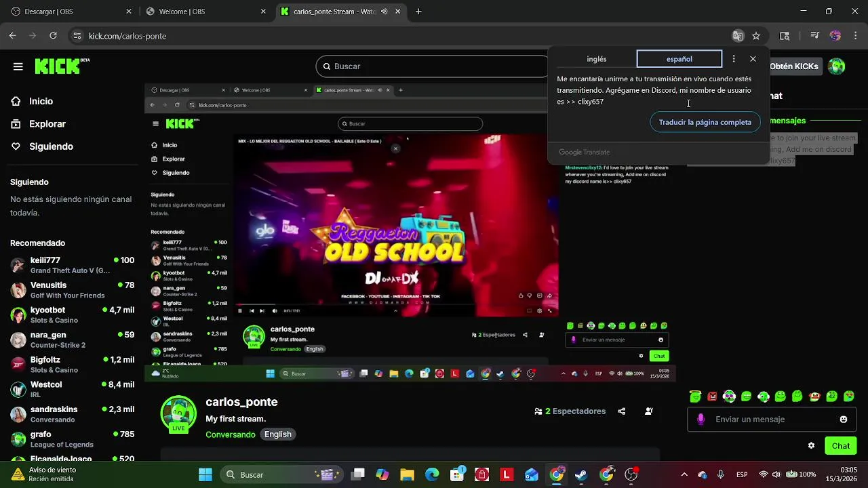Open OBS Studio from the taskbar
The image size is (868, 488).
[631, 474]
